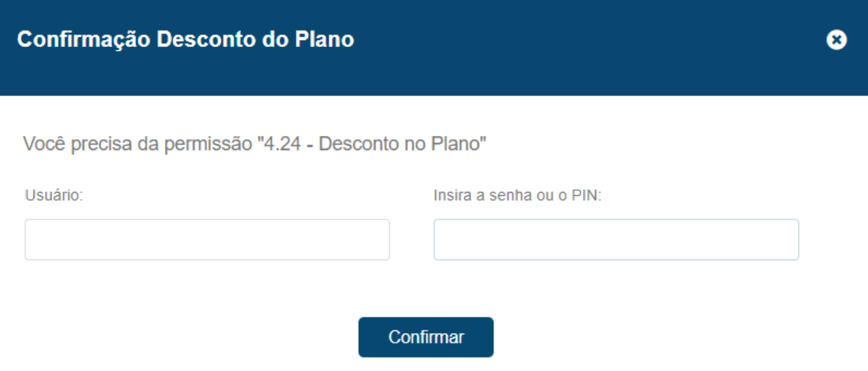Screen dimensions: 868x371
Task: Click the dialog title "Confirmação Desconto do Plano"
Action: tap(186, 39)
